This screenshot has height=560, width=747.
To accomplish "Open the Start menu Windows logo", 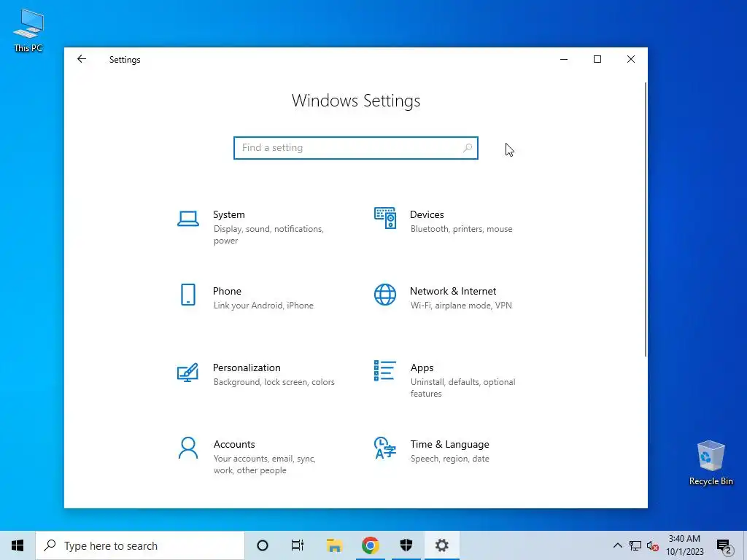I will point(18,545).
